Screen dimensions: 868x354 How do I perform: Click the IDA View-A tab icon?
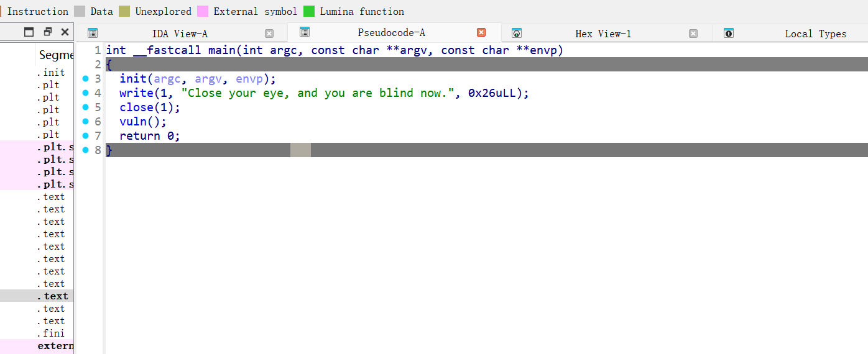pos(93,33)
